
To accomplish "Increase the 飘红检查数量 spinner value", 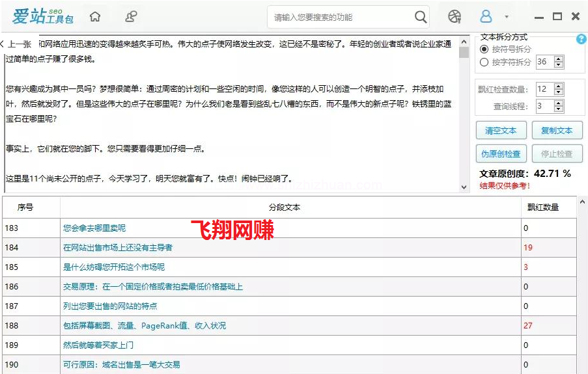I will click(x=559, y=86).
